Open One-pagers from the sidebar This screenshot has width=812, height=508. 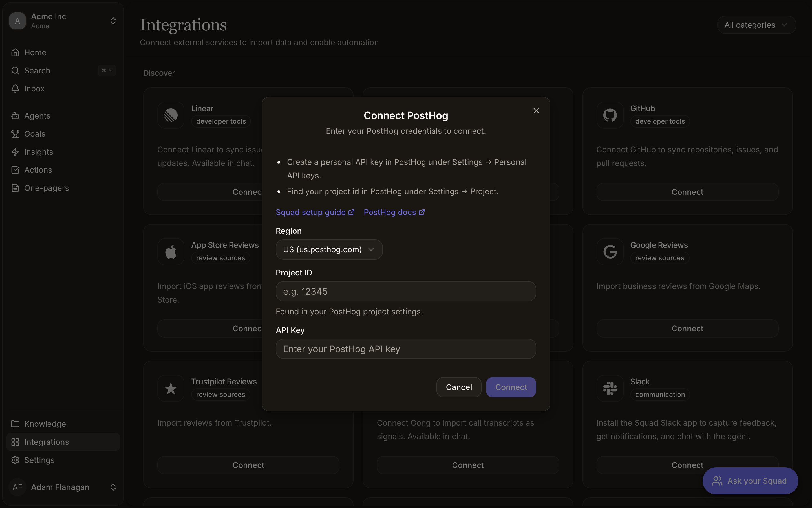click(x=63, y=188)
